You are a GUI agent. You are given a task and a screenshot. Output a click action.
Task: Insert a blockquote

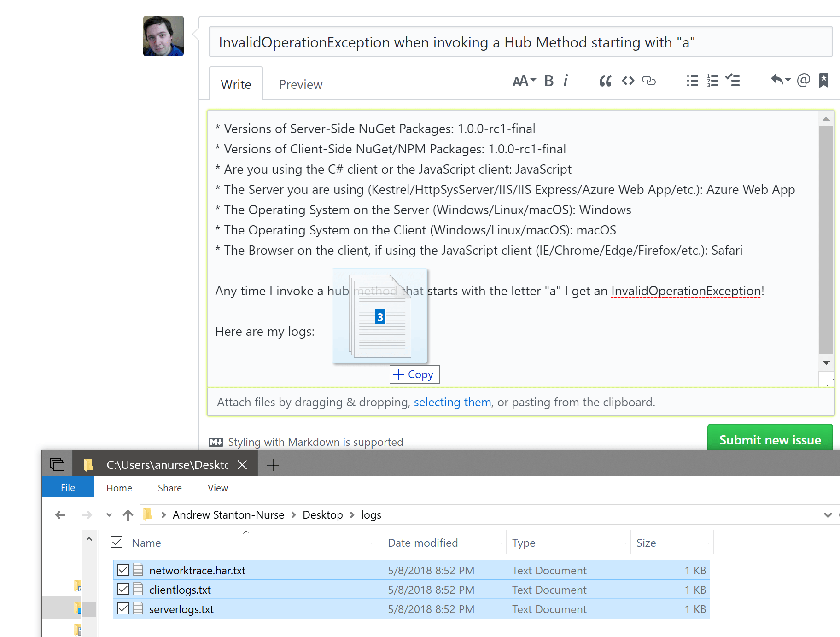tap(605, 81)
